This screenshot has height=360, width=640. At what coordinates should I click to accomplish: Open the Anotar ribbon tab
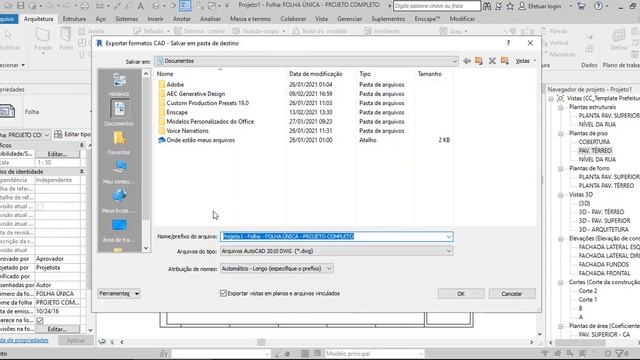[182, 19]
